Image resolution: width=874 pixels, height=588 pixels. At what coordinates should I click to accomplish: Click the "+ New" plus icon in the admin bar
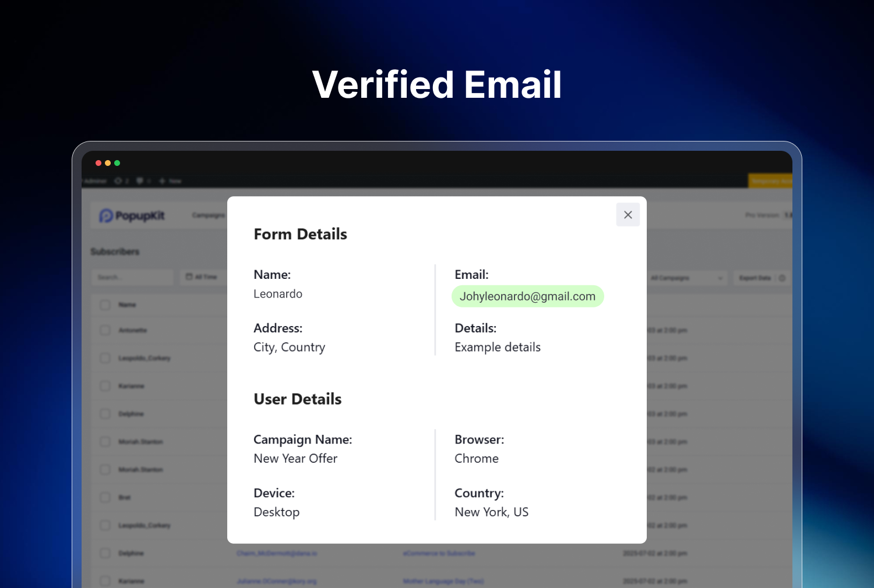click(162, 180)
